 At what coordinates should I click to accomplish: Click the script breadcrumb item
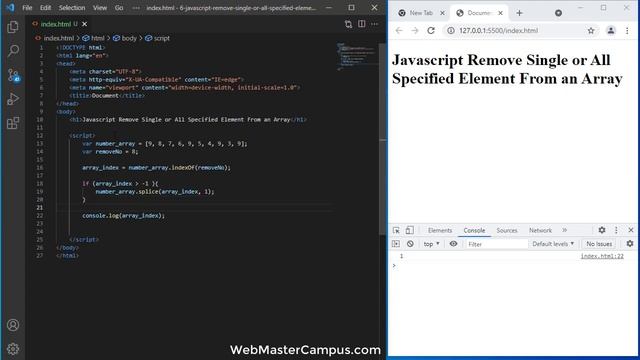click(162, 38)
